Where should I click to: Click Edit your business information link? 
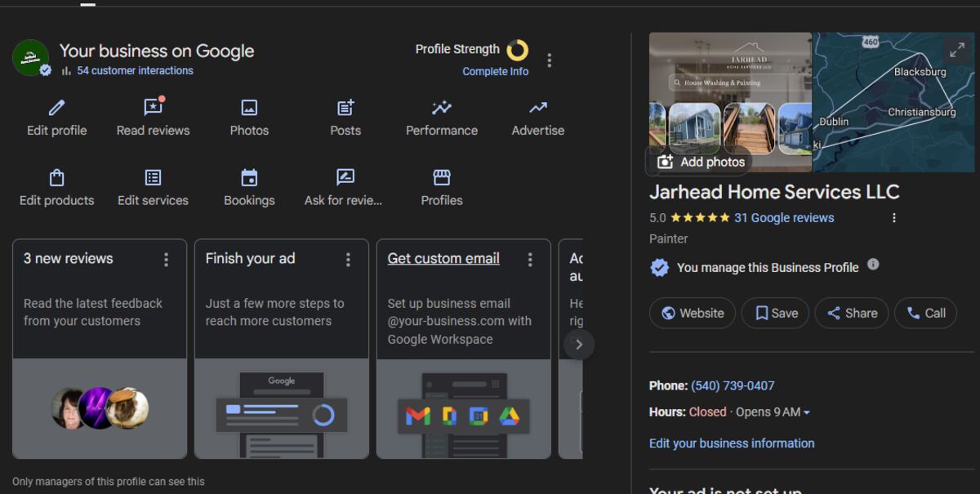[x=731, y=443]
